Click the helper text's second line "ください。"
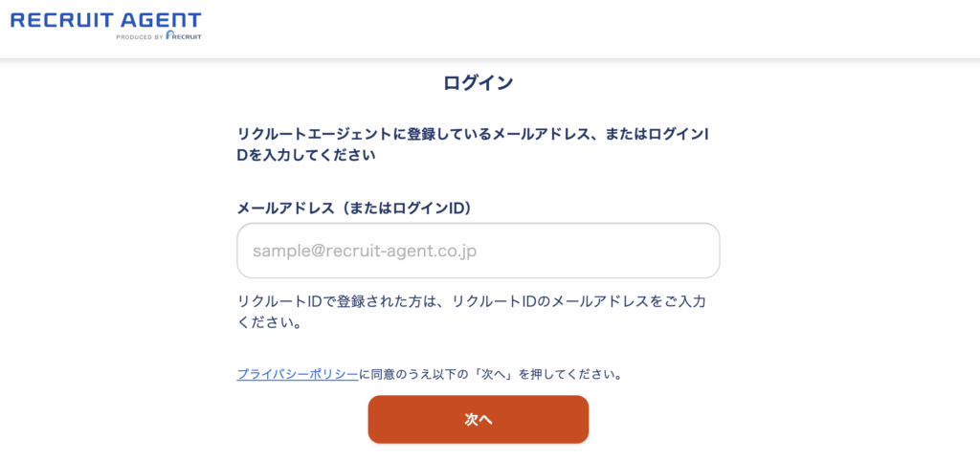 (x=270, y=323)
